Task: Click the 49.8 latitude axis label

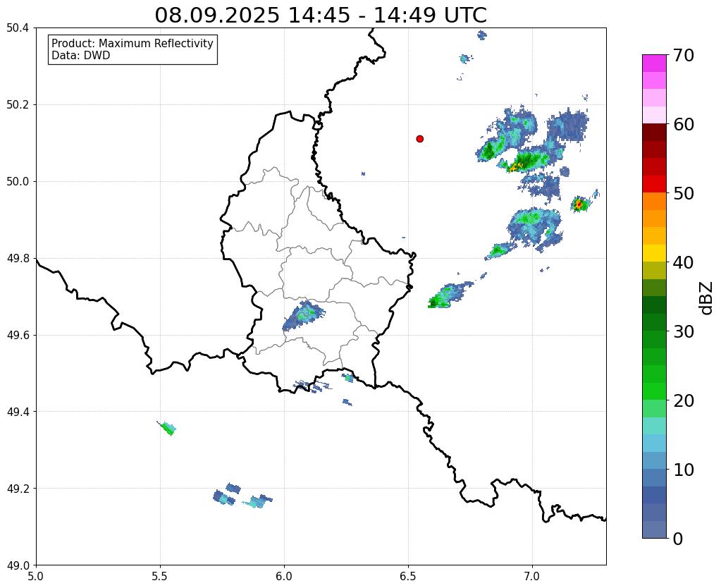Action: point(18,259)
